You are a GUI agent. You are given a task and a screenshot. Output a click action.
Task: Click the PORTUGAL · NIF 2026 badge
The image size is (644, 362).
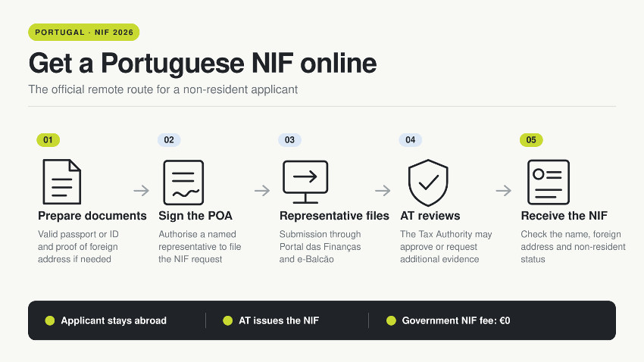click(84, 32)
